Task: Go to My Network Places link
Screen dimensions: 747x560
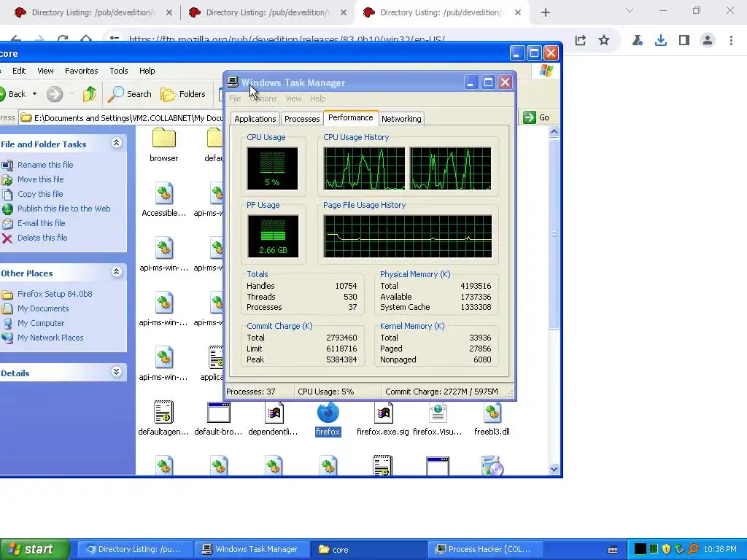Action: pos(50,338)
